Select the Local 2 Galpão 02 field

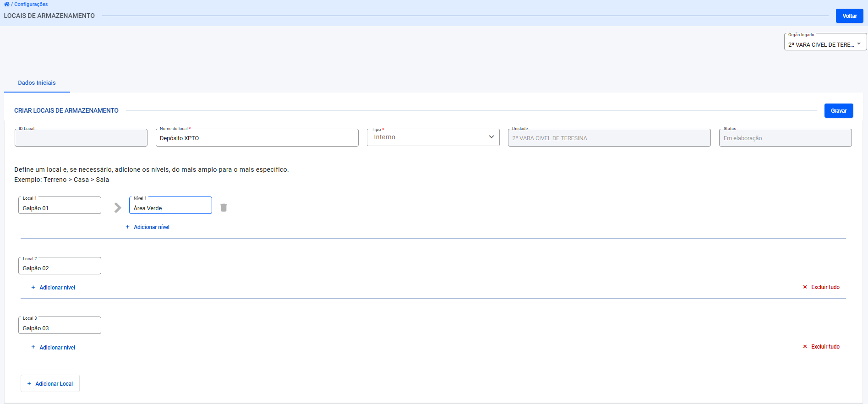click(x=60, y=268)
